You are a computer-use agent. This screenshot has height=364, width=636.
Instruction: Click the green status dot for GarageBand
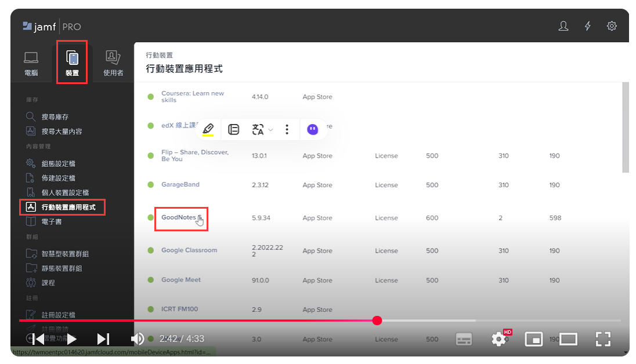(150, 184)
